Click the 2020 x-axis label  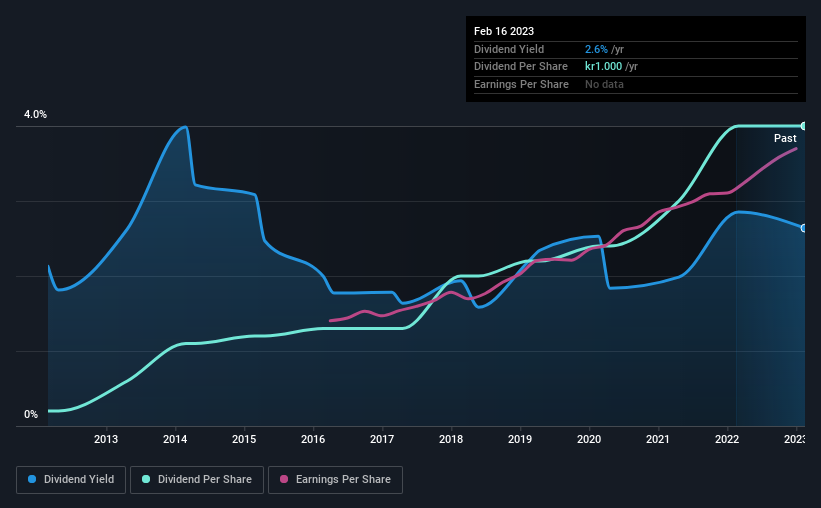pyautogui.click(x=589, y=439)
